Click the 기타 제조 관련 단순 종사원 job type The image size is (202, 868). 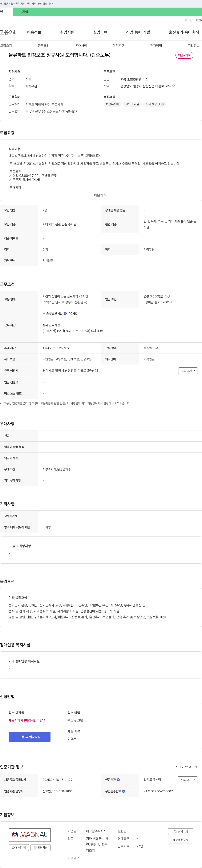coord(60,224)
